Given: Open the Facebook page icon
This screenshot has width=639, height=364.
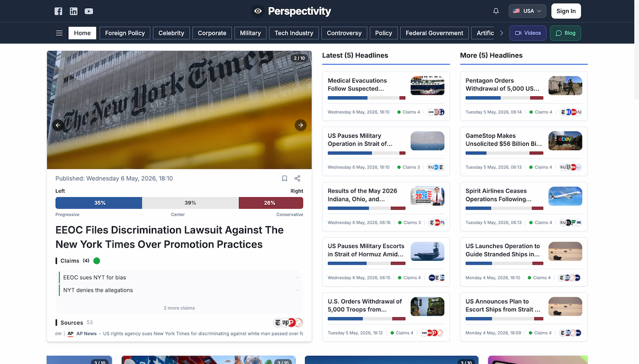Looking at the screenshot, I should 59,11.
